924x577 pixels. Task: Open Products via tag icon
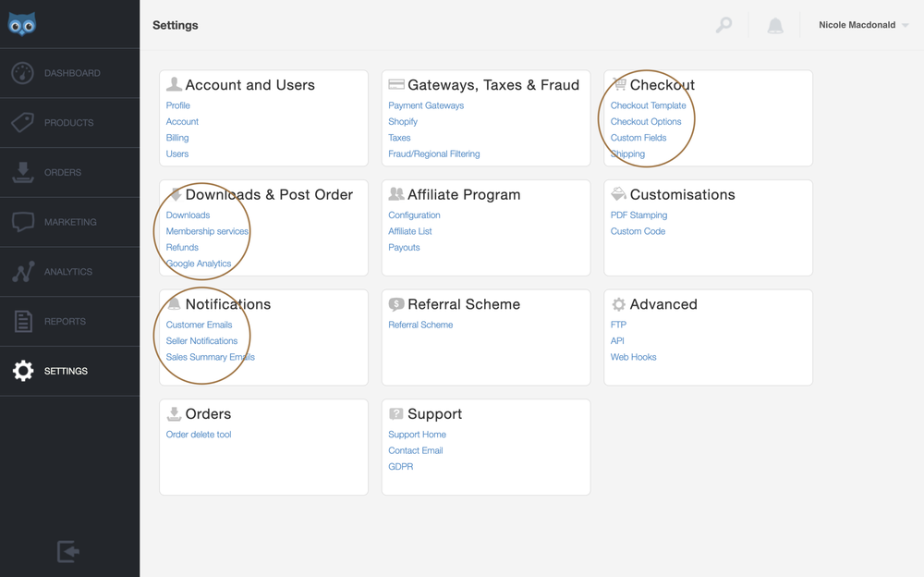[23, 123]
